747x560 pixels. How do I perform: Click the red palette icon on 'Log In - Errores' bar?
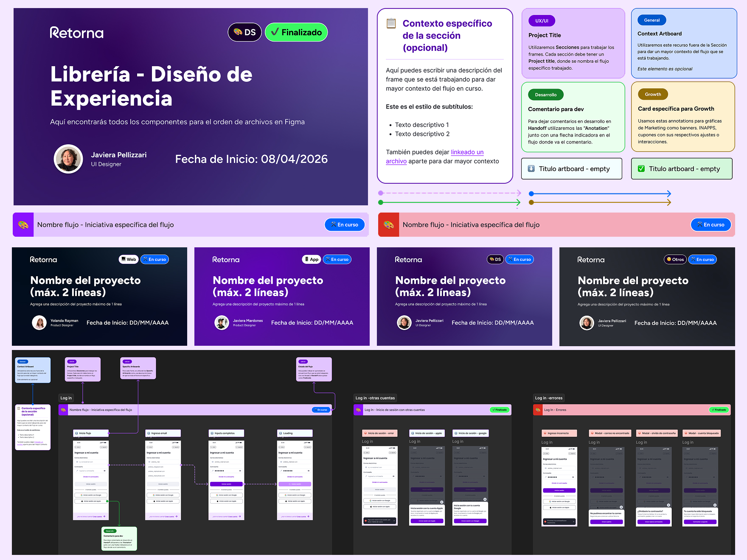[538, 410]
